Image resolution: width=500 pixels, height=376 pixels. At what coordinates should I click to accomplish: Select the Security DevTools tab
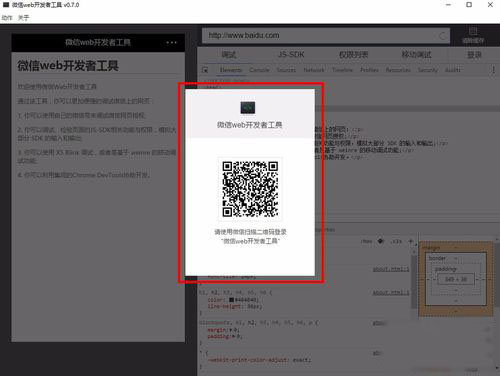(428, 70)
